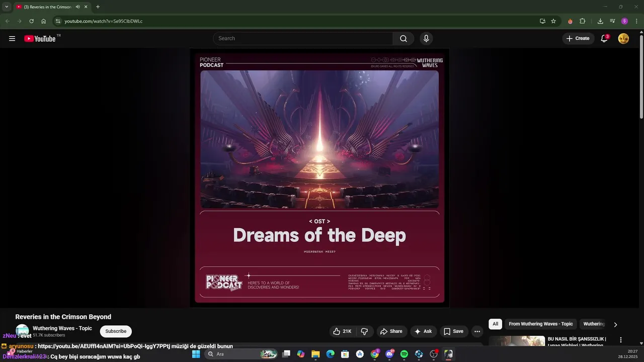This screenshot has width=644, height=362.
Task: Click the Dreams of the Deep video player
Action: (319, 178)
